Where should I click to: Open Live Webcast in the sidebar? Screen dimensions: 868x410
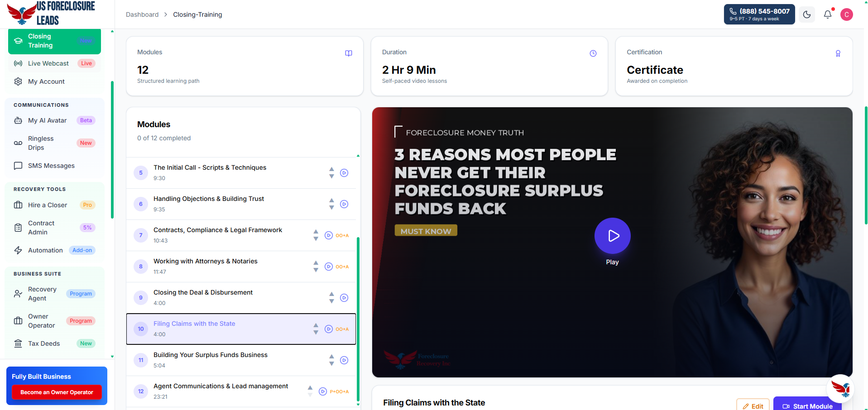tap(54, 63)
